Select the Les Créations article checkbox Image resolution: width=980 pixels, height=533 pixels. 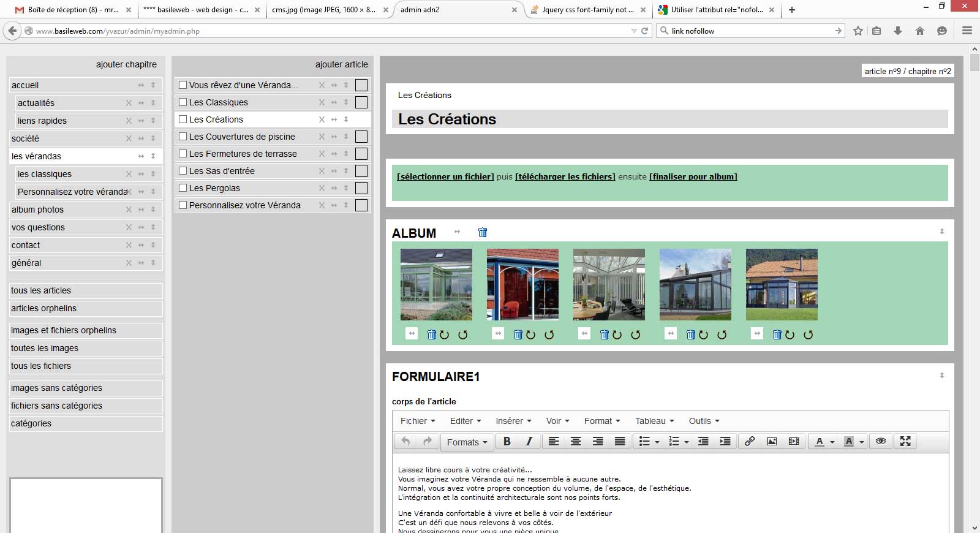pyautogui.click(x=183, y=119)
